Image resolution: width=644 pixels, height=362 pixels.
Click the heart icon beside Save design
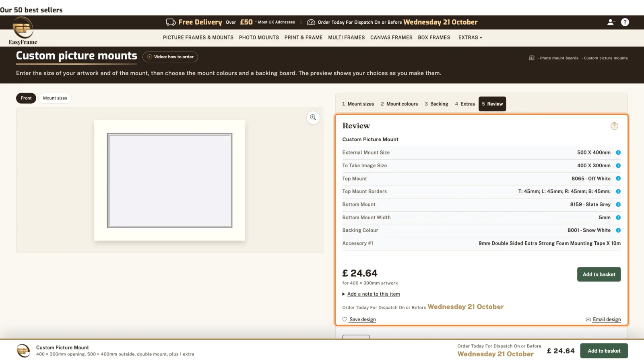coord(345,319)
